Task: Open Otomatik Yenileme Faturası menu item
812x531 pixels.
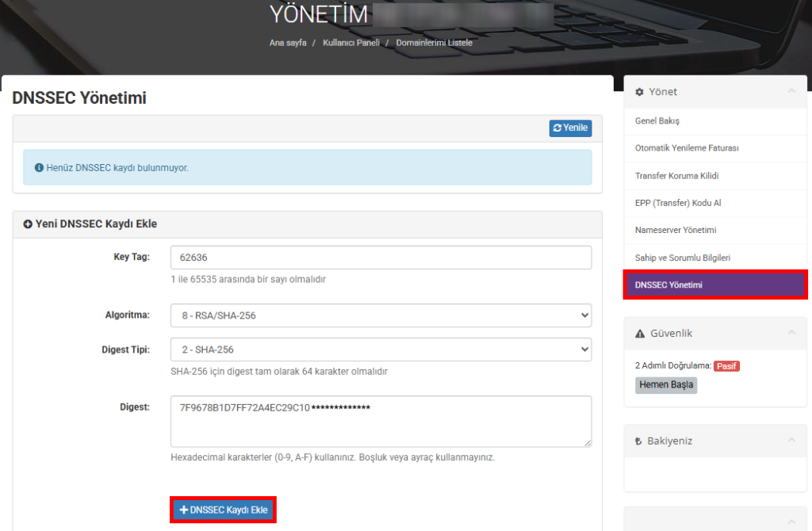Action: click(687, 148)
